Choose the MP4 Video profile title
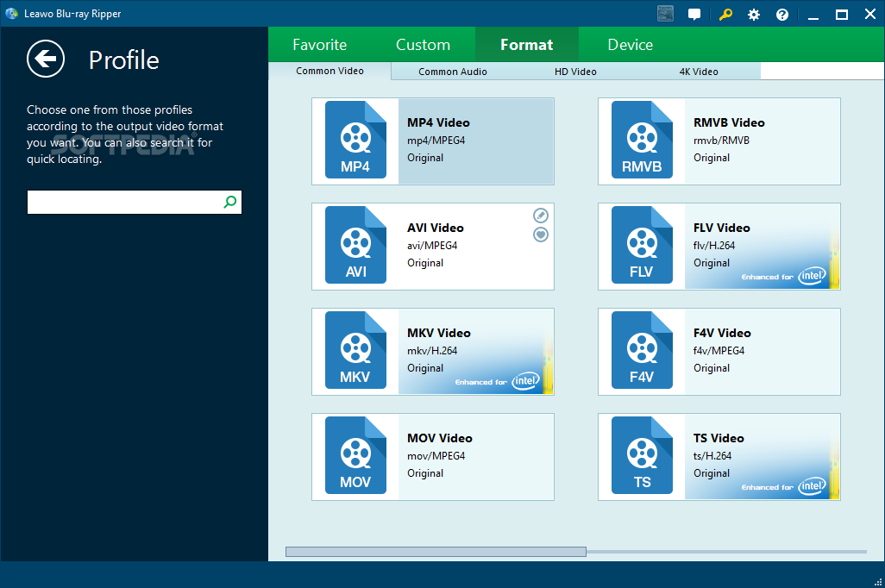 [x=438, y=122]
